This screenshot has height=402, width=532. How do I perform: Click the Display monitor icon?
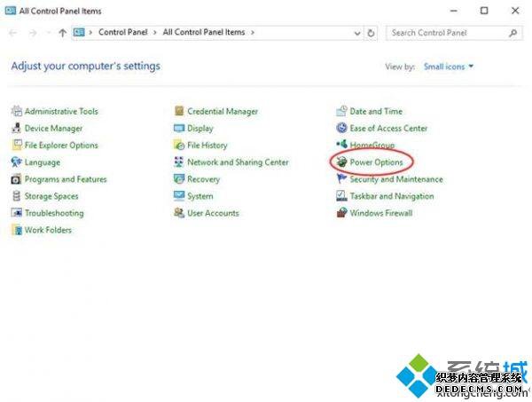(x=179, y=128)
